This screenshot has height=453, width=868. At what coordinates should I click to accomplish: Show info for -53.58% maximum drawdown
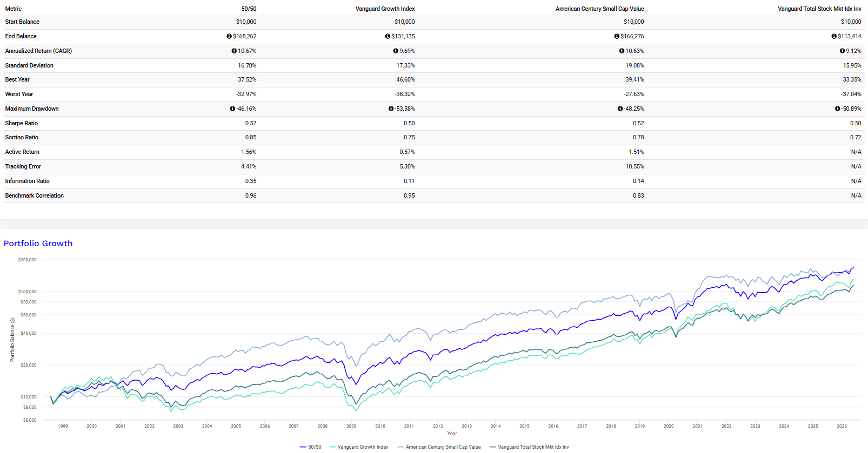(x=391, y=109)
